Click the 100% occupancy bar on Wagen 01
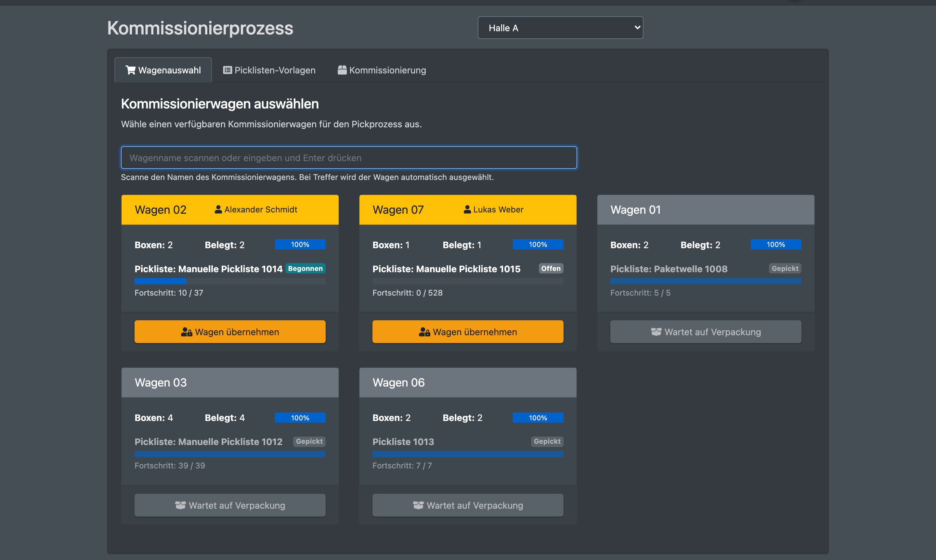 click(776, 245)
